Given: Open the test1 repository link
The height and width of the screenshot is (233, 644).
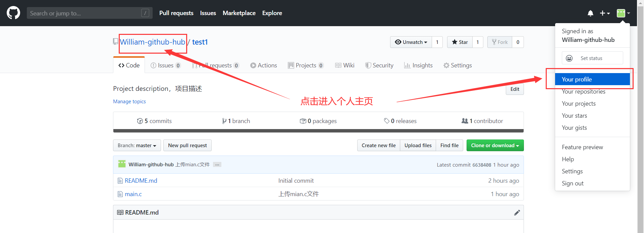Looking at the screenshot, I should (200, 42).
